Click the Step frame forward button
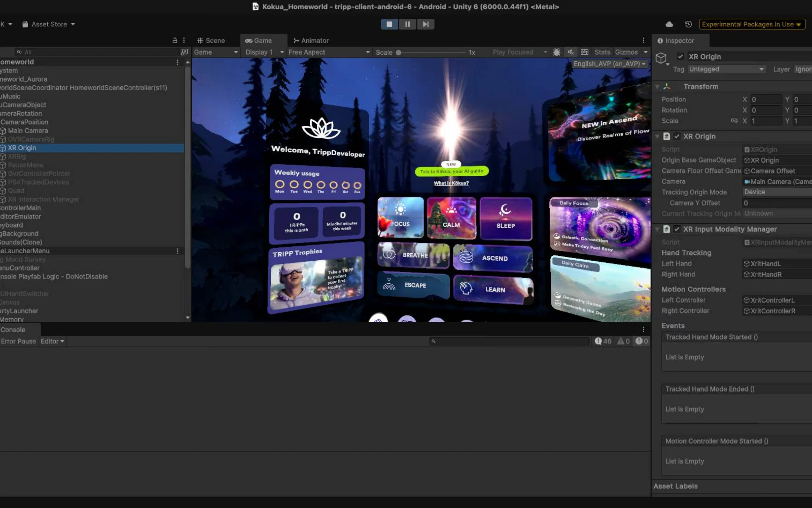This screenshot has width=812, height=508. coord(426,24)
